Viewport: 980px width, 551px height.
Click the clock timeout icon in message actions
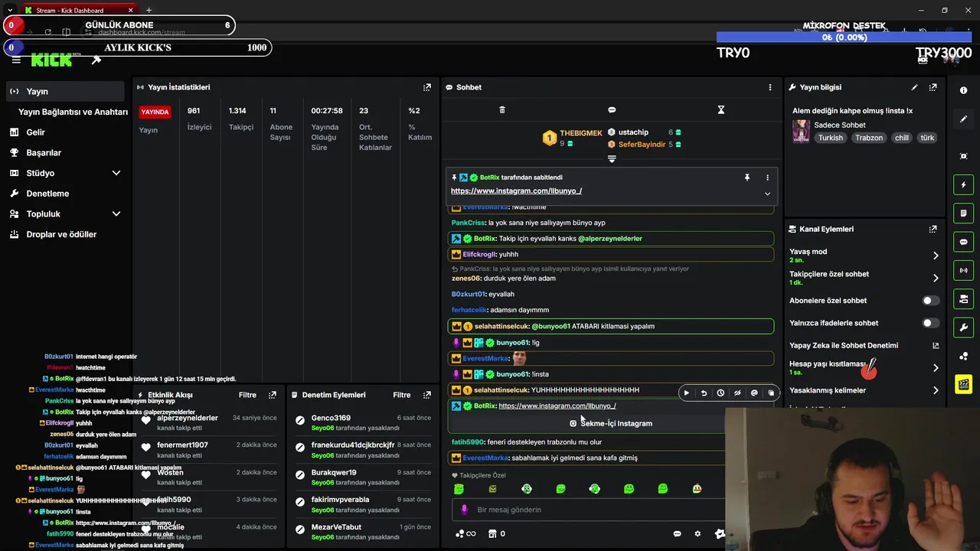[x=720, y=393]
